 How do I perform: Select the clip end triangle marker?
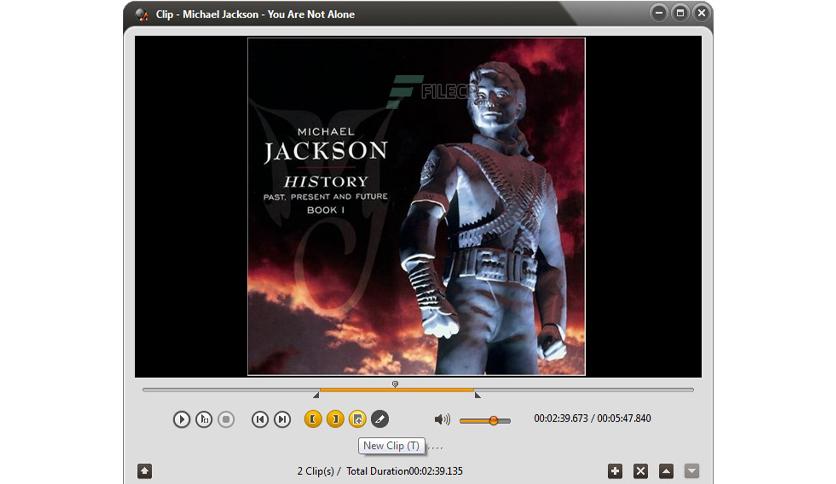pyautogui.click(x=477, y=395)
